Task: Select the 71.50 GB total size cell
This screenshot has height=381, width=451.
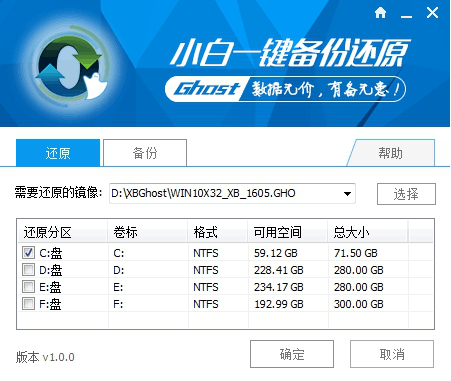Action: (x=356, y=253)
